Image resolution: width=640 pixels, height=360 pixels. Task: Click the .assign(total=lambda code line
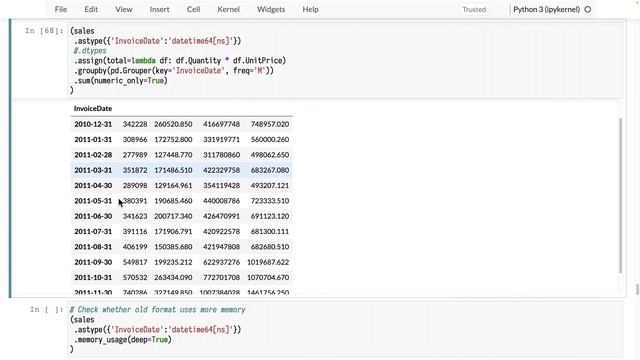tap(180, 61)
